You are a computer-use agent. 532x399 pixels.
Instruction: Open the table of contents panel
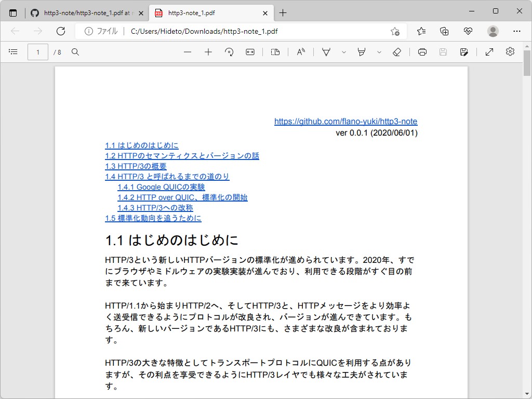click(x=13, y=52)
